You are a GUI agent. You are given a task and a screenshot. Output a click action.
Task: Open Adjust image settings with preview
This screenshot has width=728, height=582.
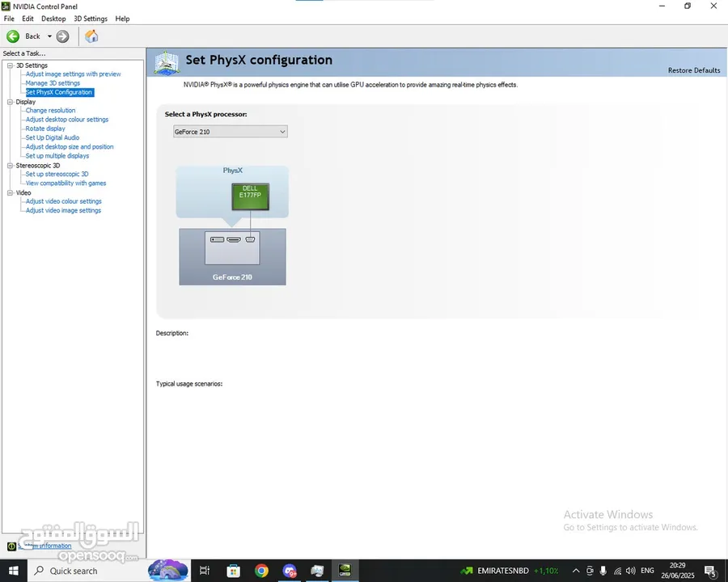(x=74, y=74)
